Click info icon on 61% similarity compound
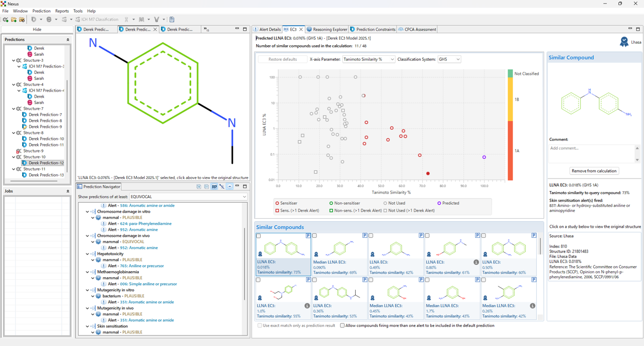Image resolution: width=644 pixels, height=346 pixels. 476,262
